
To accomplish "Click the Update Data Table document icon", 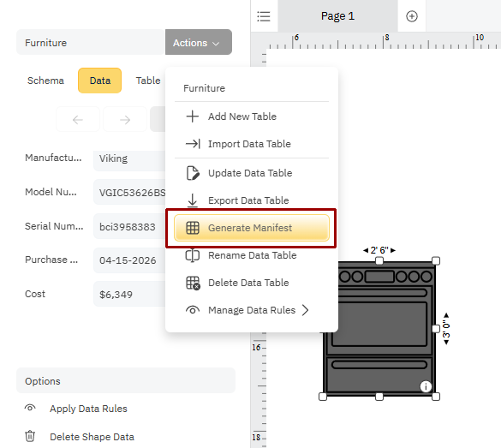I will [193, 173].
